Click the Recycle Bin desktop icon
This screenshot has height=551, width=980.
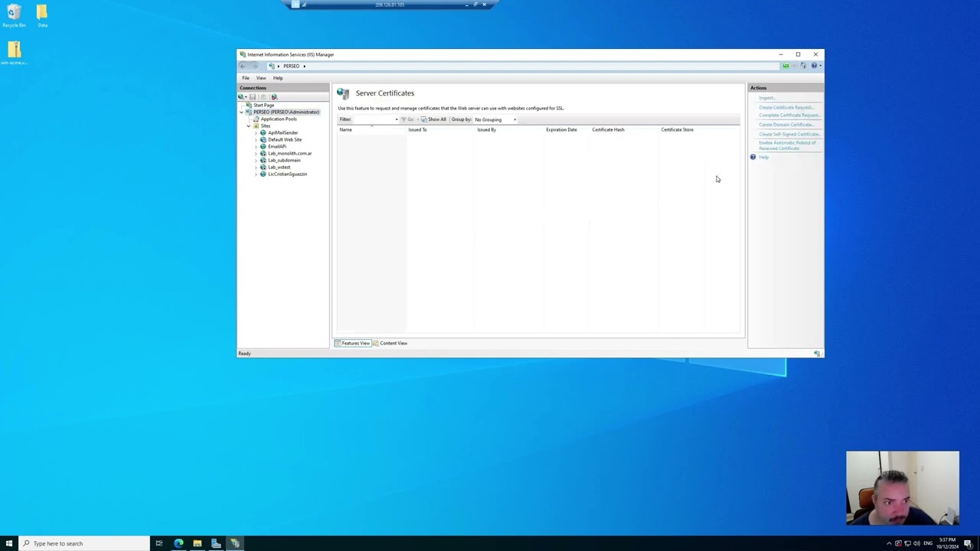14,16
